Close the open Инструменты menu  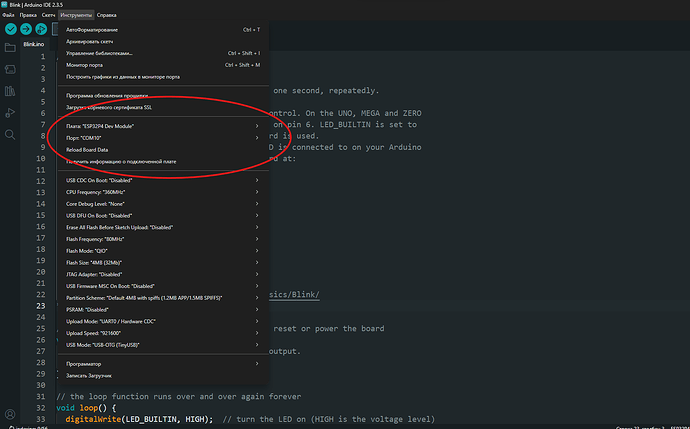(x=76, y=15)
